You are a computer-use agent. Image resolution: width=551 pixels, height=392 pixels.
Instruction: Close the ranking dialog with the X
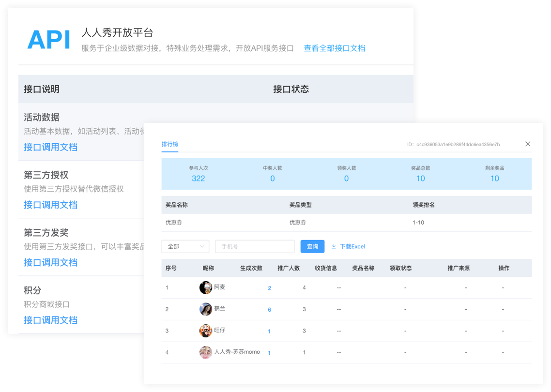point(527,144)
